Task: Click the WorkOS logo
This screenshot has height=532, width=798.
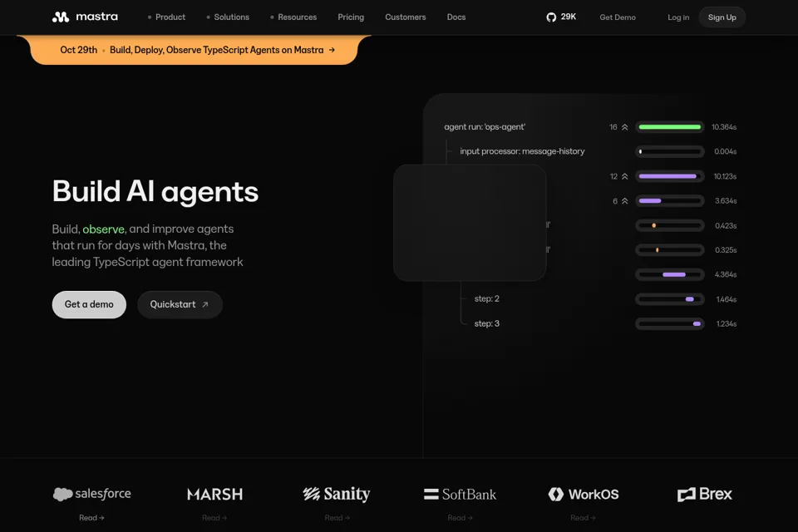Action: coord(584,494)
